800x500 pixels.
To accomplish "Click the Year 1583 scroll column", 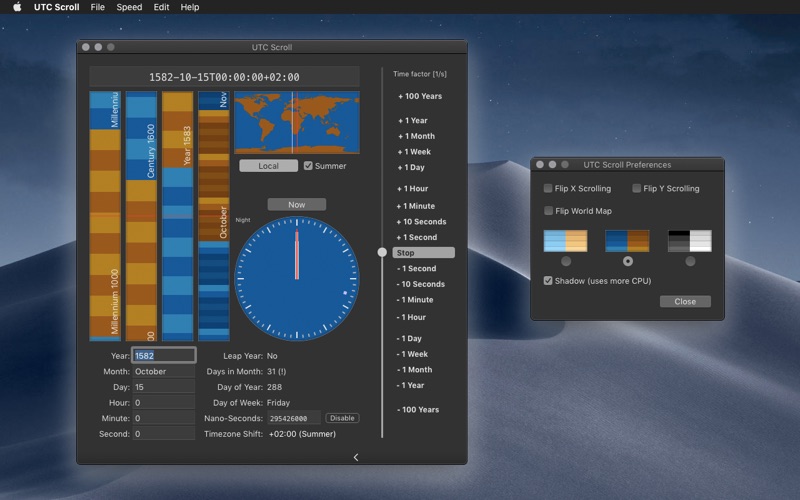I will tap(178, 216).
